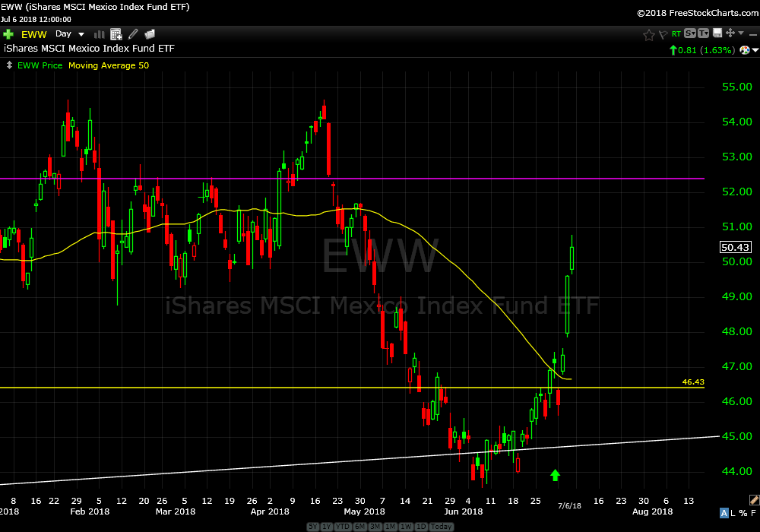Flag the EWW symbol
Viewport: 760px width, 532px height.
[x=662, y=34]
